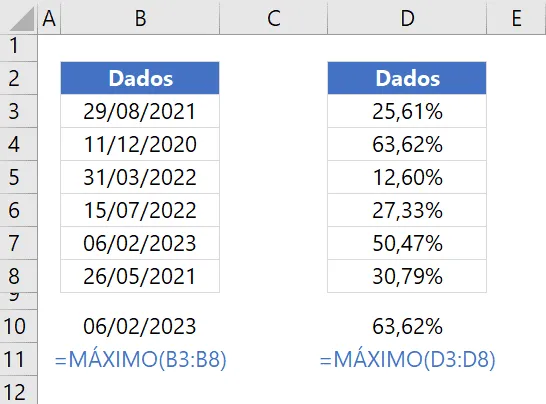Click the =MÁXIMO(D3:D8) formula text
This screenshot has width=546, height=404.
(407, 359)
